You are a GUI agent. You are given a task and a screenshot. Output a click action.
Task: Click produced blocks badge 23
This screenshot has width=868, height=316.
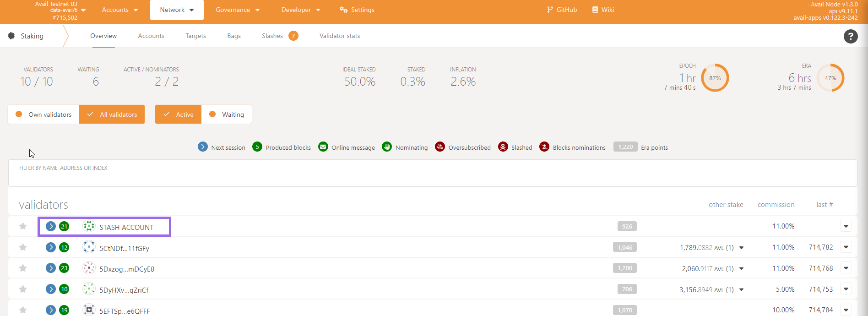click(x=64, y=268)
